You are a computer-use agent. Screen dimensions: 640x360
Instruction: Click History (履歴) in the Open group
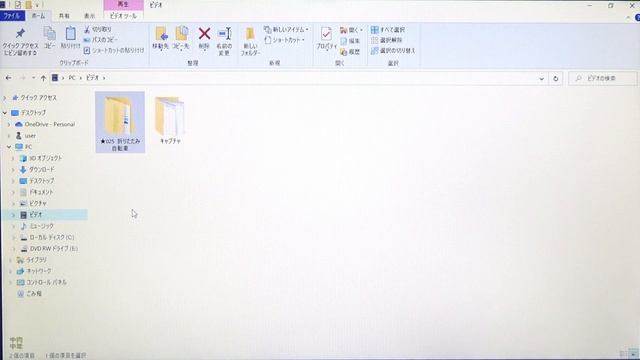[350, 52]
